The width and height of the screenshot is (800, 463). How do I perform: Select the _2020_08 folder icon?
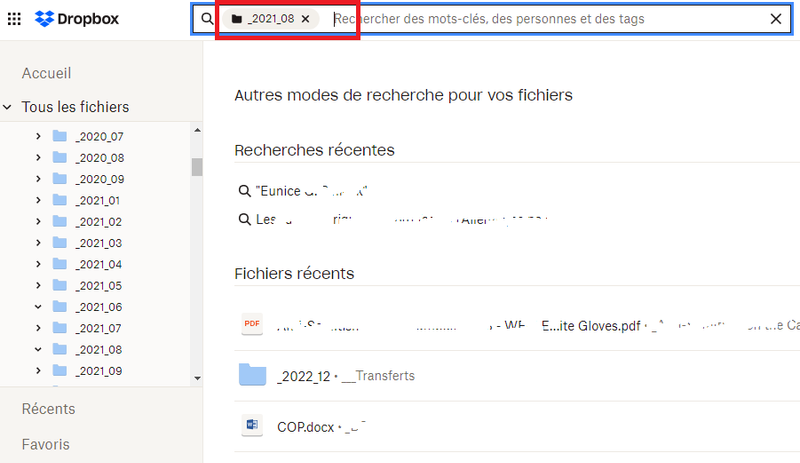point(60,157)
